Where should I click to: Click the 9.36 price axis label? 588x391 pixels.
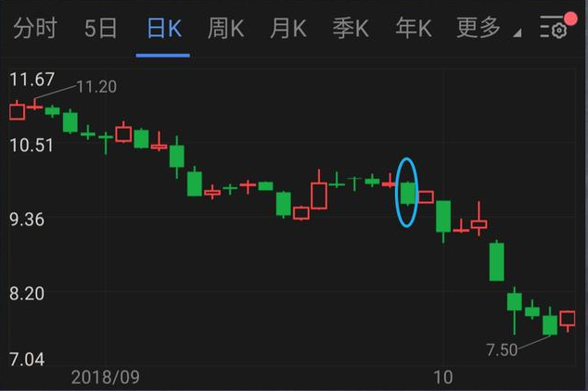[x=27, y=219]
